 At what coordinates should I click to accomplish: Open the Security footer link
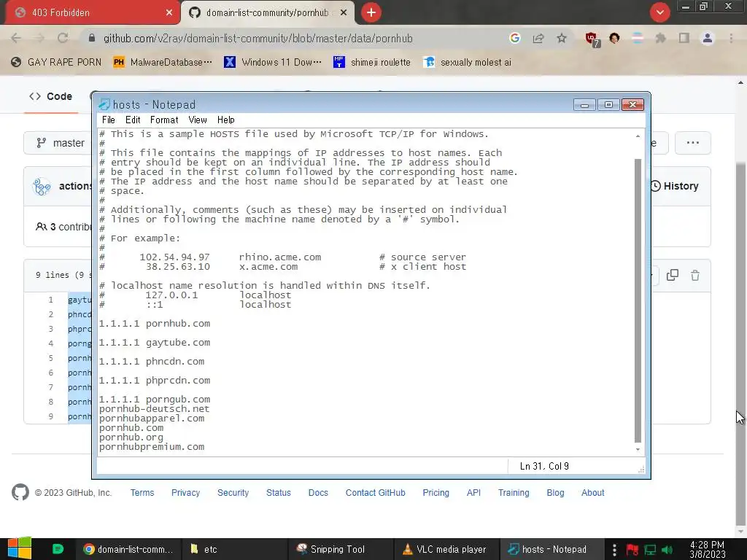click(233, 493)
